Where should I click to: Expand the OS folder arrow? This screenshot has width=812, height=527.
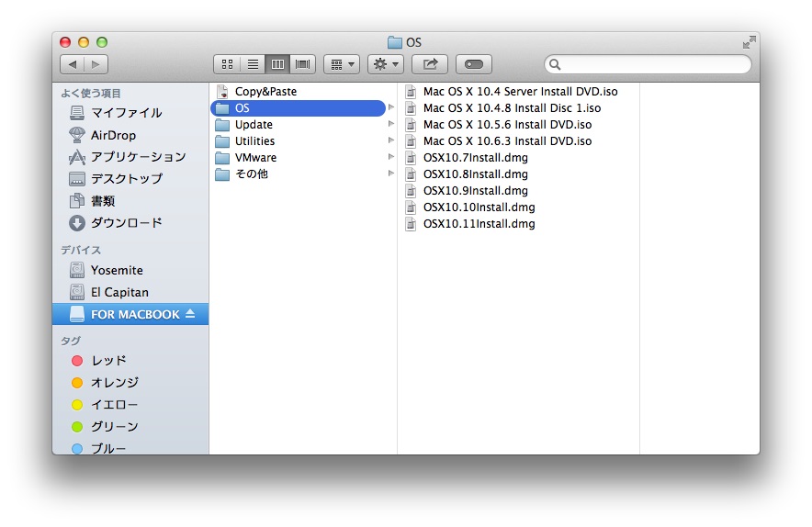click(x=391, y=107)
